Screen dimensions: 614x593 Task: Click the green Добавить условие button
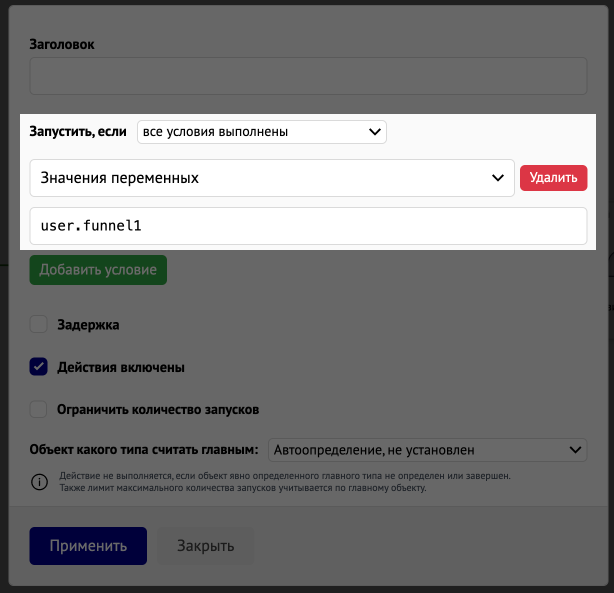[x=98, y=270]
